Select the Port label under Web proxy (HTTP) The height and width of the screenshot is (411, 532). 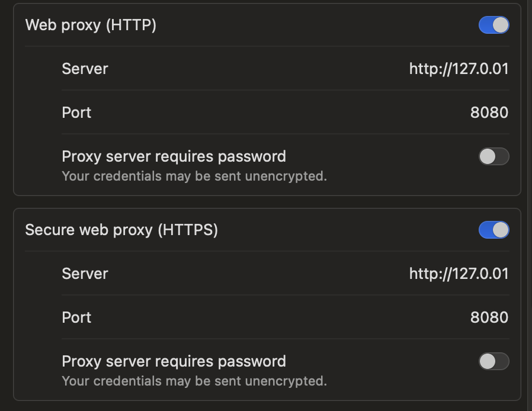coord(76,113)
